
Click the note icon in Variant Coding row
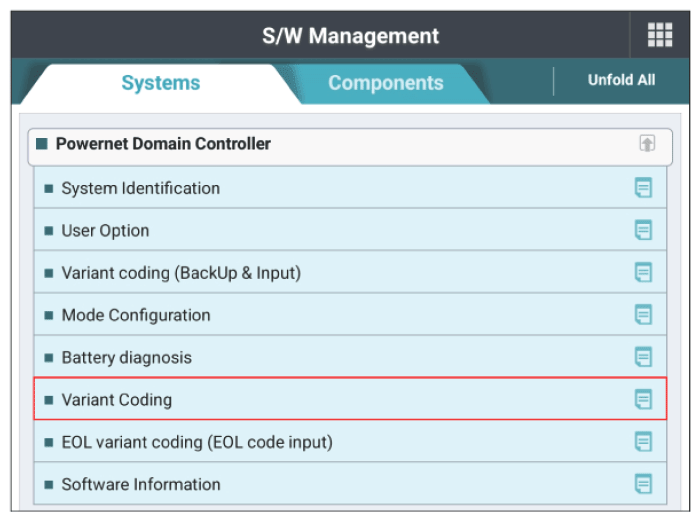click(643, 399)
